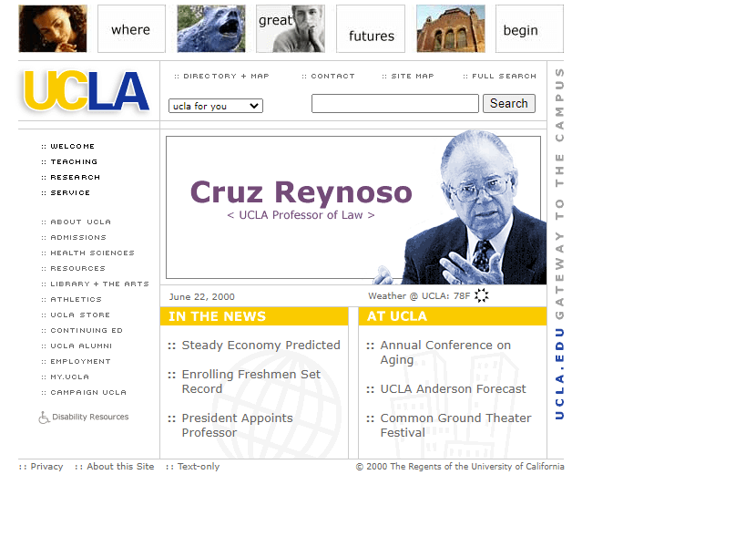Viewport: 756px width, 547px height.
Task: Open the Full Search link
Action: tap(499, 77)
